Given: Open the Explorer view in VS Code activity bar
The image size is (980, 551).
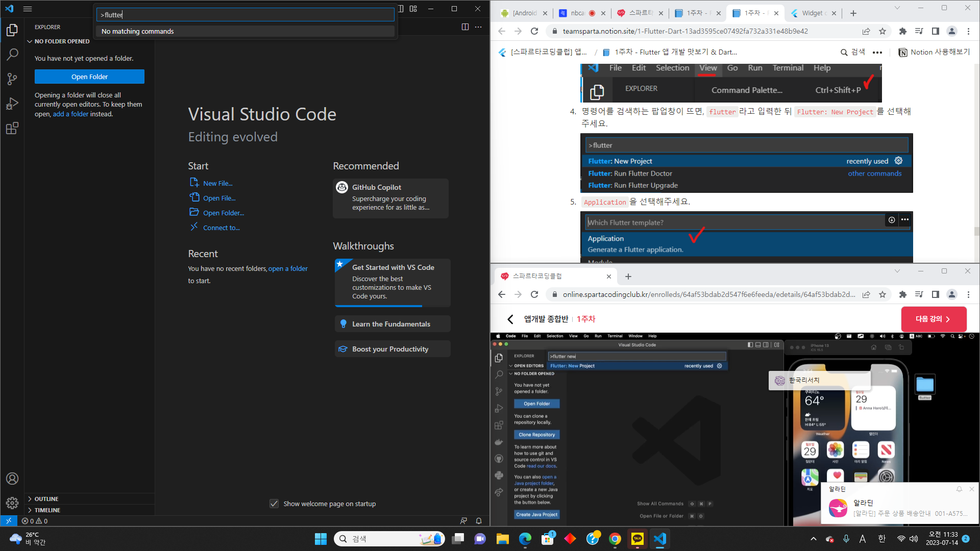Looking at the screenshot, I should pyautogui.click(x=12, y=31).
